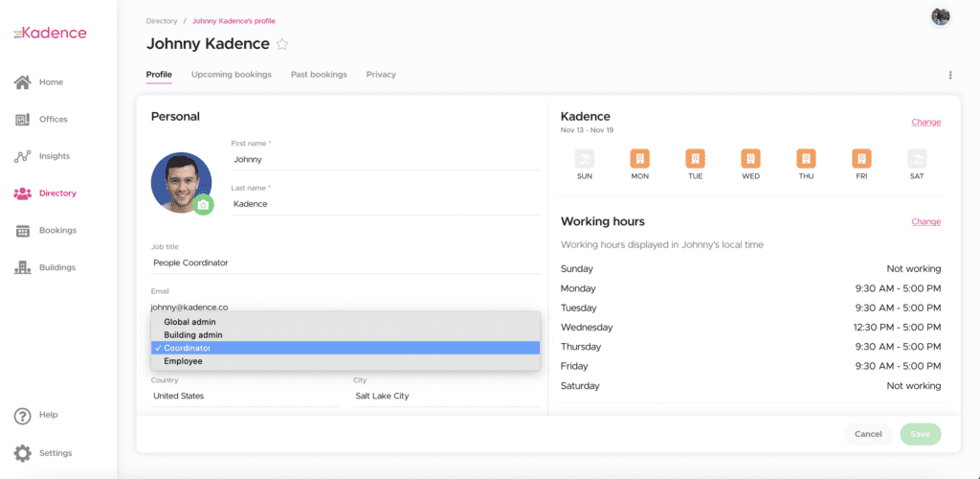980x479 pixels.
Task: Star Johnny Kadence as favorite
Action: (x=282, y=44)
